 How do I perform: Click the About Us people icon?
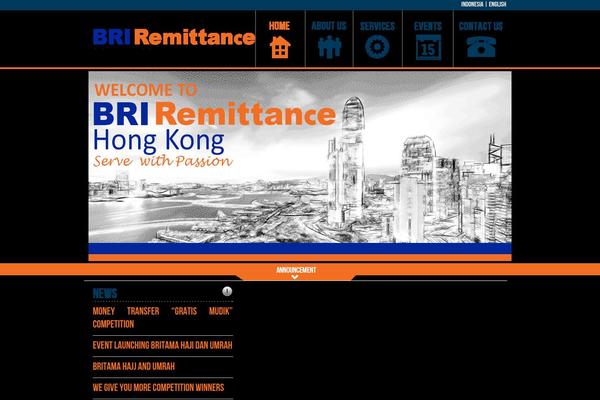[x=329, y=47]
